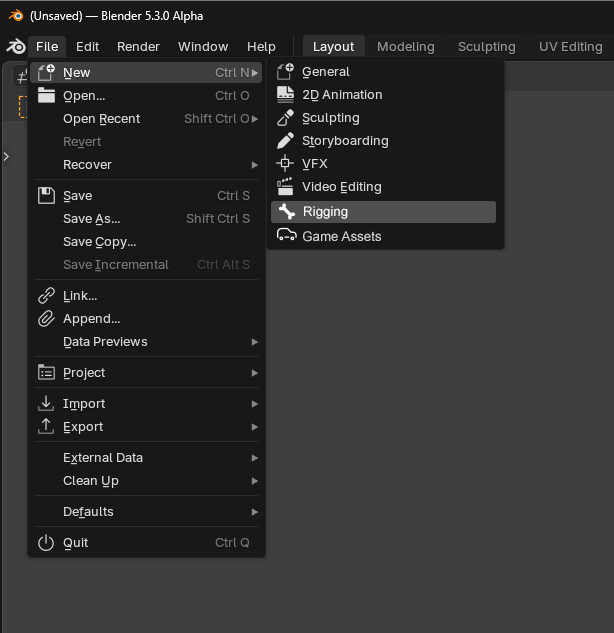
Task: Switch to the UV Editing workspace tab
Action: click(570, 47)
